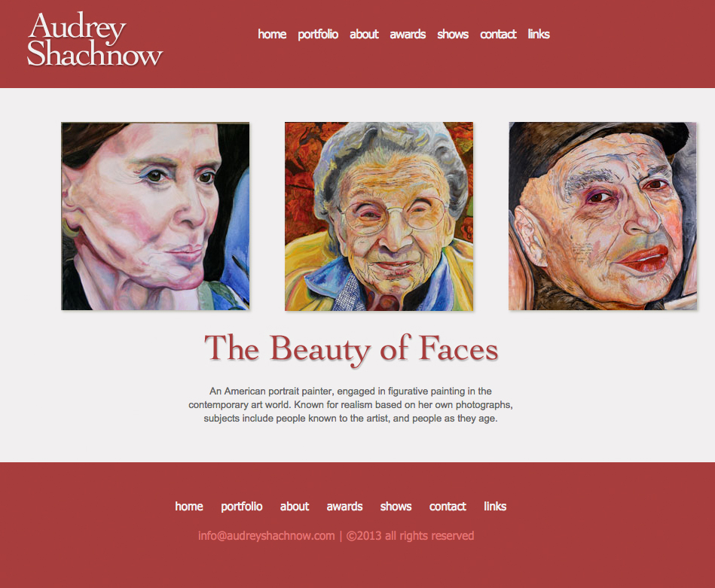The height and width of the screenshot is (588, 715).
Task: View shows in the header menu
Action: pyautogui.click(x=453, y=34)
